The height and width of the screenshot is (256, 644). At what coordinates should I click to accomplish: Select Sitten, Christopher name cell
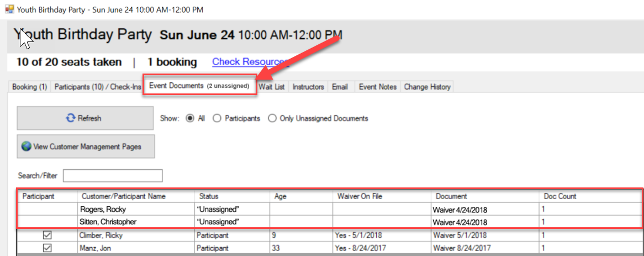click(x=136, y=222)
